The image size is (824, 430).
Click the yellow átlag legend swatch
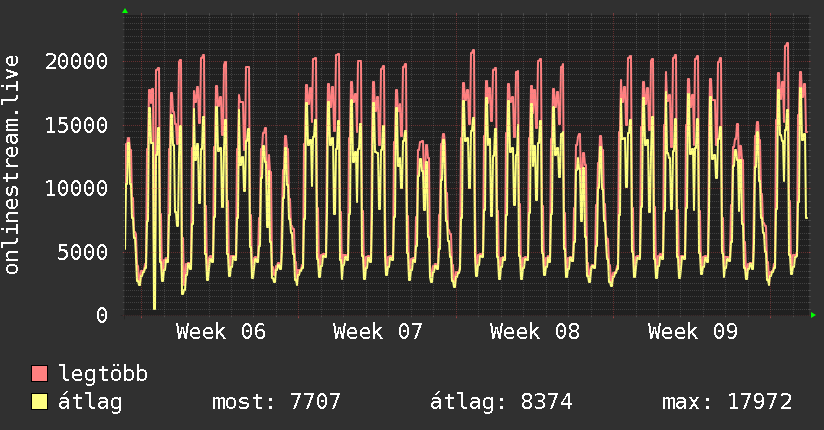(40, 402)
